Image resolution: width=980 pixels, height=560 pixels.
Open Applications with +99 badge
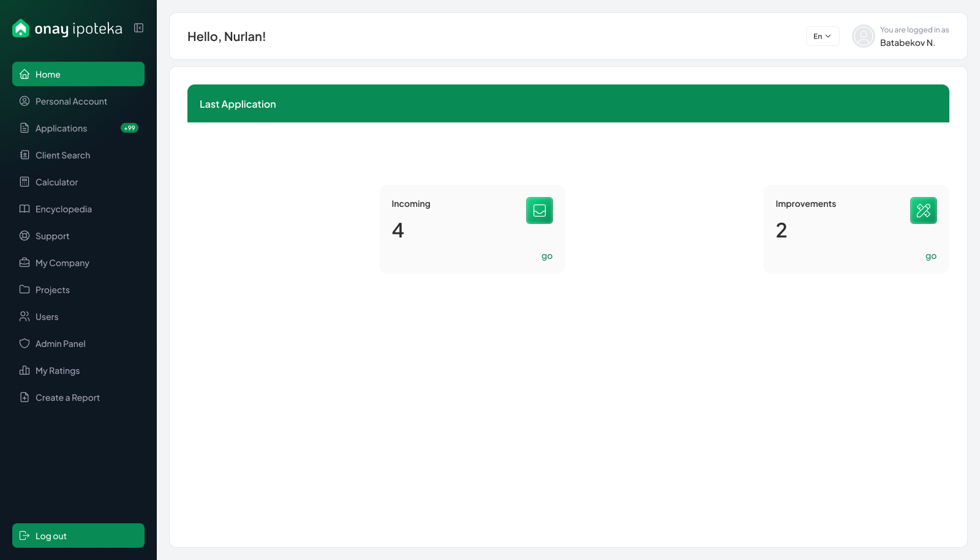61,129
